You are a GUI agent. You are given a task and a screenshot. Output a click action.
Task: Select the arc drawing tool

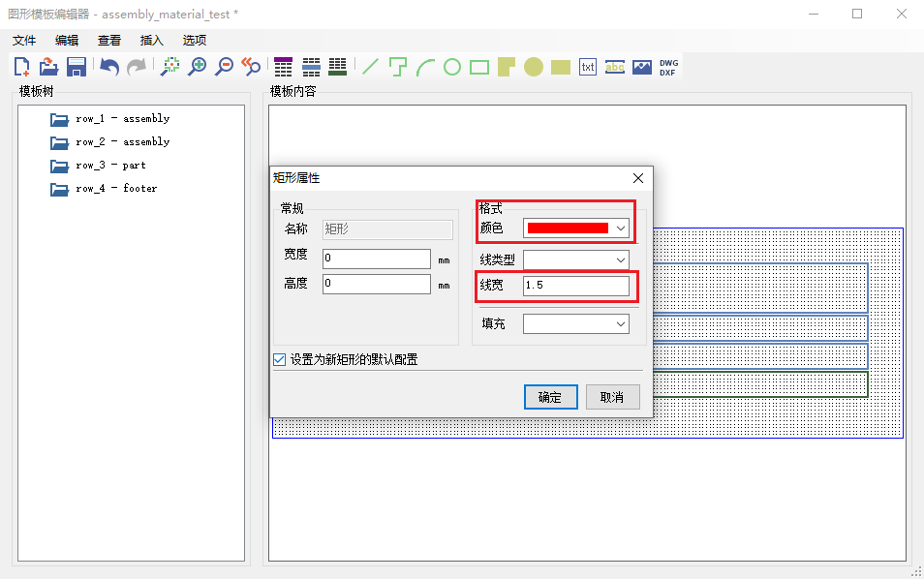coord(425,67)
